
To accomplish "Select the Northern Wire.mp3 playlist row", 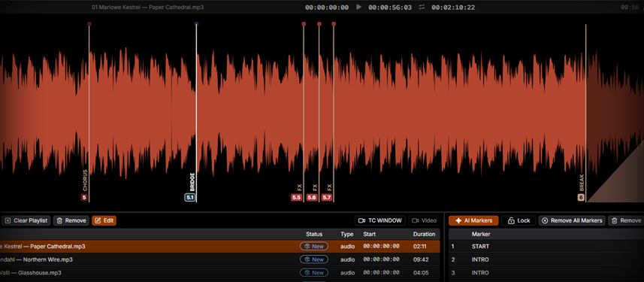I will (219, 259).
